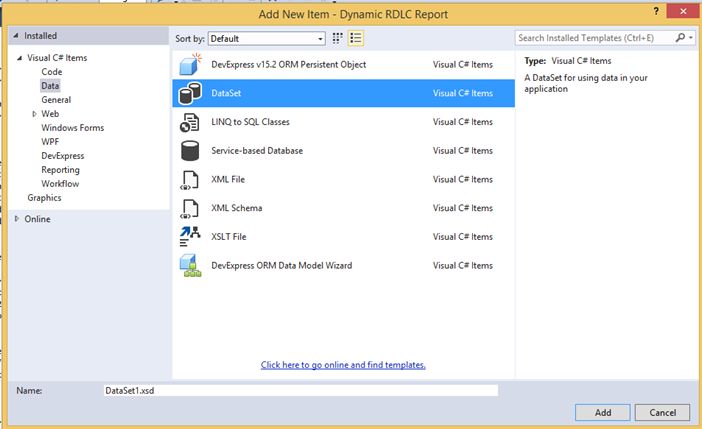The image size is (702, 429).
Task: Select the WPF category
Action: click(50, 142)
